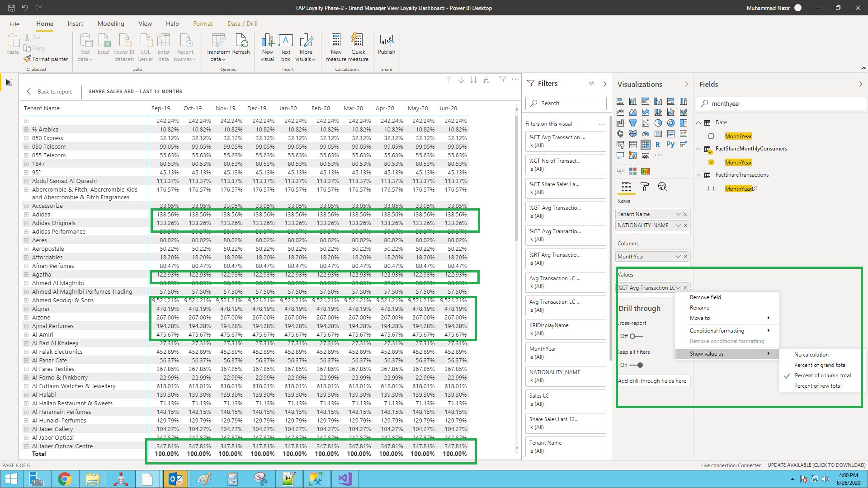
Task: Toggle Cross-report switch on
Action: pyautogui.click(x=636, y=336)
